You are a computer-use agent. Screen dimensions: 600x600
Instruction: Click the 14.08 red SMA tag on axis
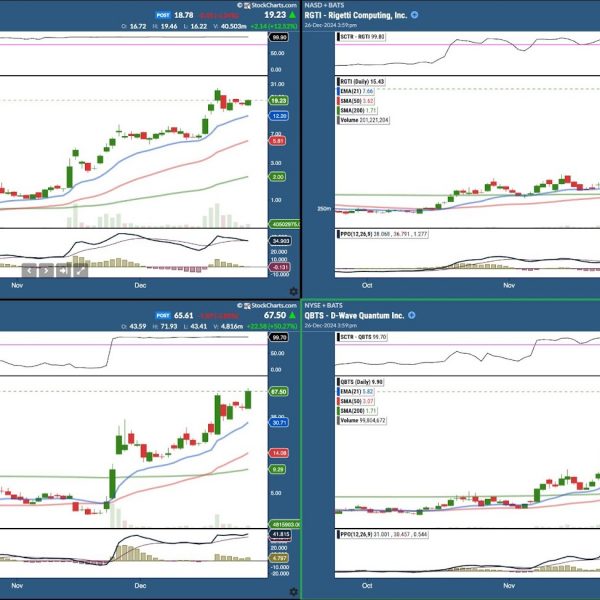pyautogui.click(x=279, y=453)
